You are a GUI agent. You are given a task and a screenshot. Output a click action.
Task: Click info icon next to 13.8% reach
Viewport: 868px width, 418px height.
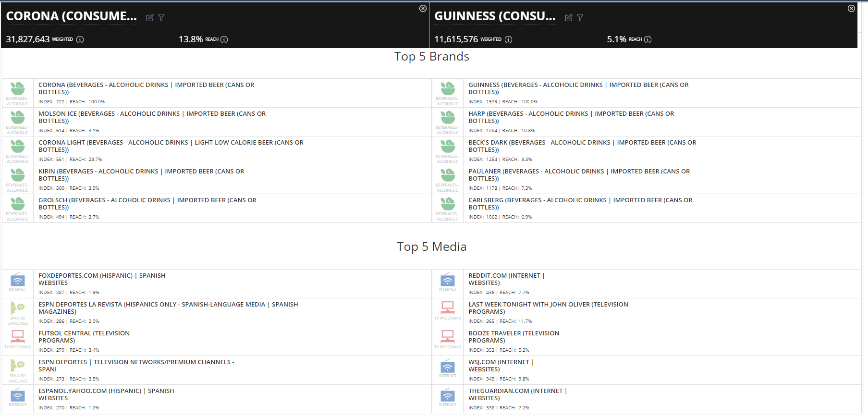(224, 39)
